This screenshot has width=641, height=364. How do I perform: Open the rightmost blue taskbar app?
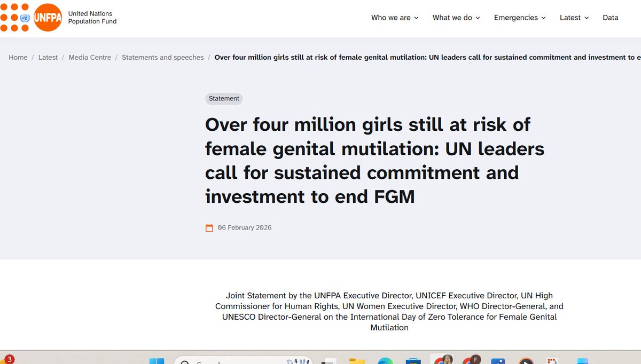581,361
